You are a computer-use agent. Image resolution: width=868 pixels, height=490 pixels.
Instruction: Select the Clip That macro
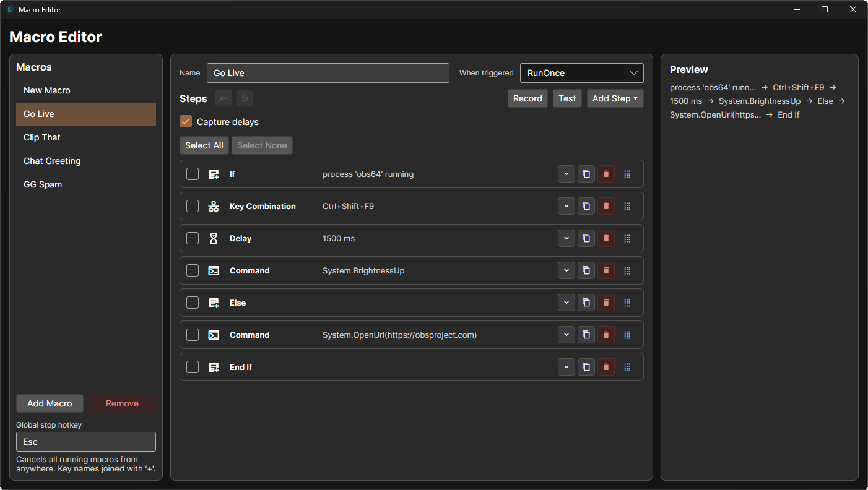(86, 137)
